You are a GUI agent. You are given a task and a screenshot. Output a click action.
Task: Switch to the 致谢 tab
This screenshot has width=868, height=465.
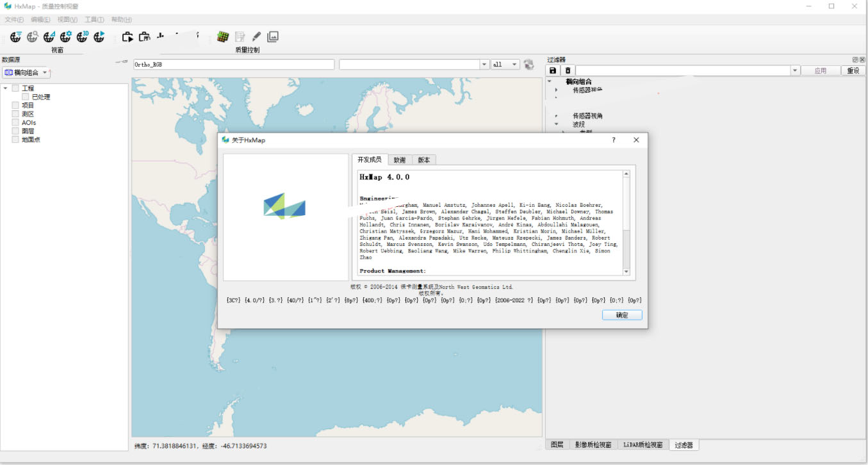click(400, 160)
